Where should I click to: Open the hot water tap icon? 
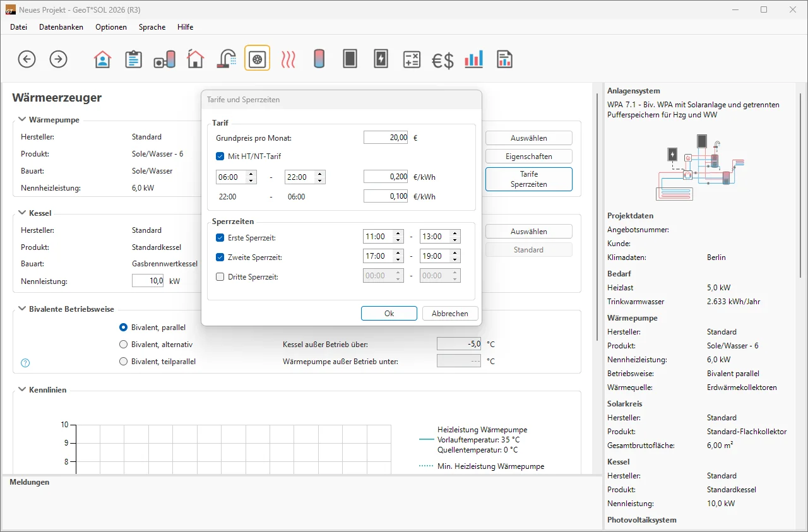(x=226, y=59)
